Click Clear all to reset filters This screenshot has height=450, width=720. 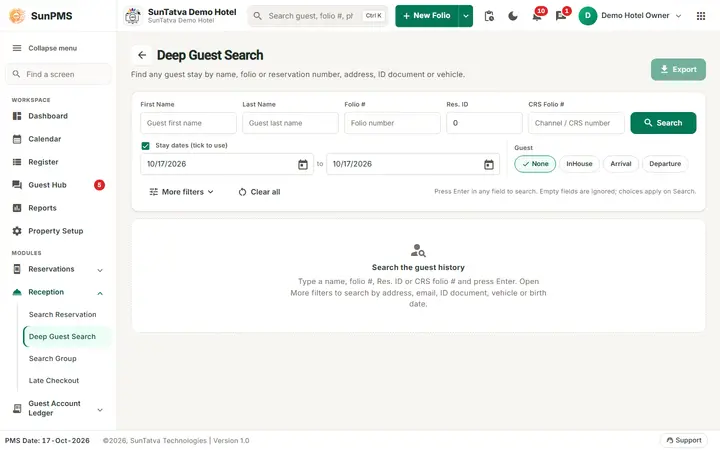click(x=259, y=192)
